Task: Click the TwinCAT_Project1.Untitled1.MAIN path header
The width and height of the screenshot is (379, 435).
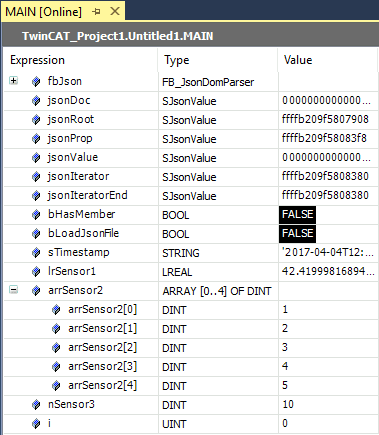Action: tap(117, 36)
